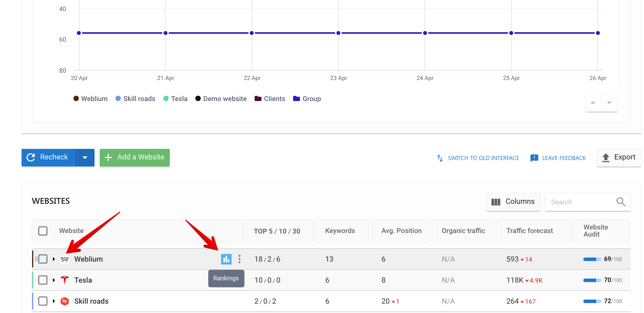Viewport: 644px width, 313px height.
Task: Click the Tesla logo icon
Action: pyautogui.click(x=65, y=280)
